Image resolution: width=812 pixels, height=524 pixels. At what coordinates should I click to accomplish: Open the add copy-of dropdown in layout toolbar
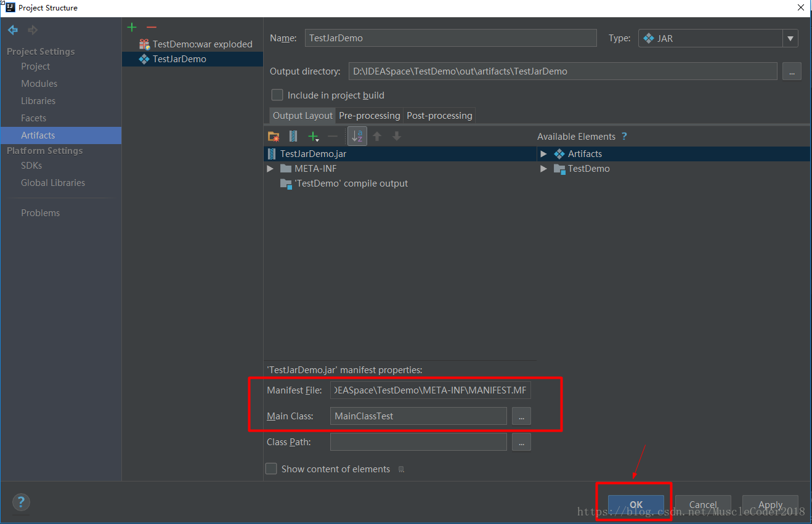[x=314, y=136]
